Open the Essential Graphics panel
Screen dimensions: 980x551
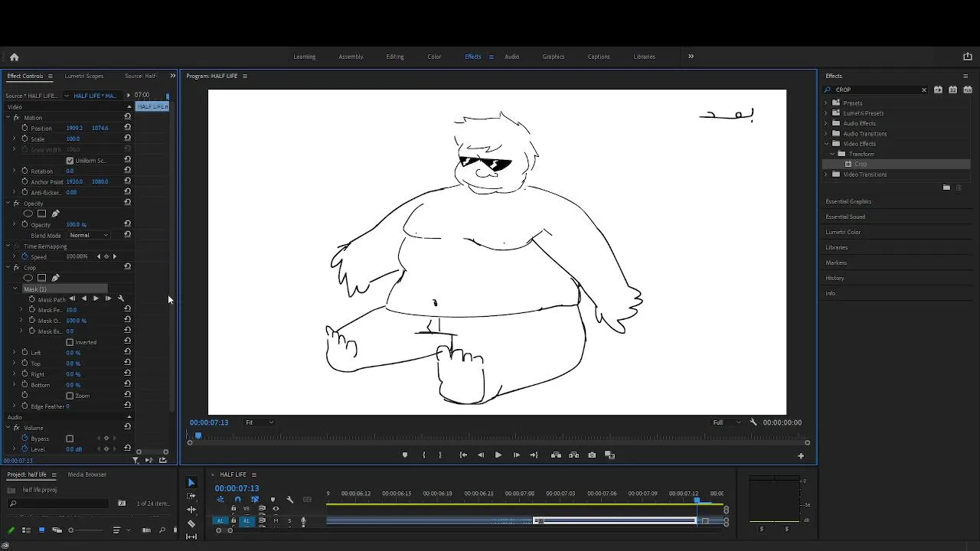848,201
